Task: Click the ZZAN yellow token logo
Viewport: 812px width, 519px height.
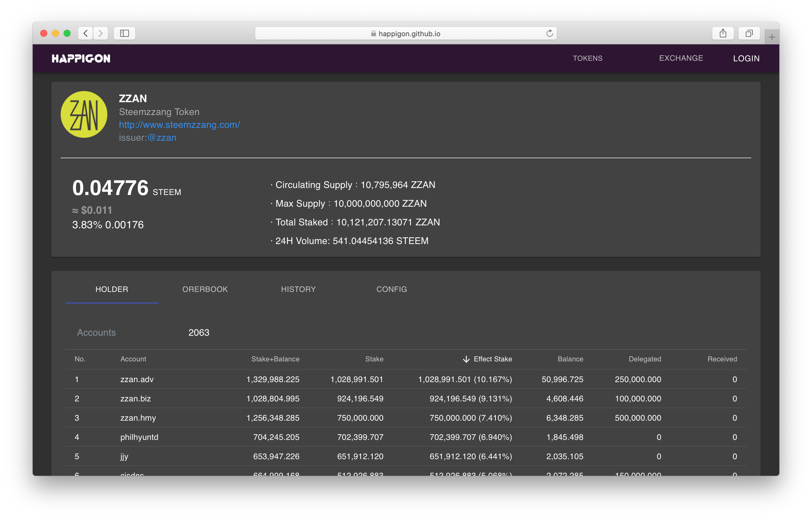Action: [84, 114]
